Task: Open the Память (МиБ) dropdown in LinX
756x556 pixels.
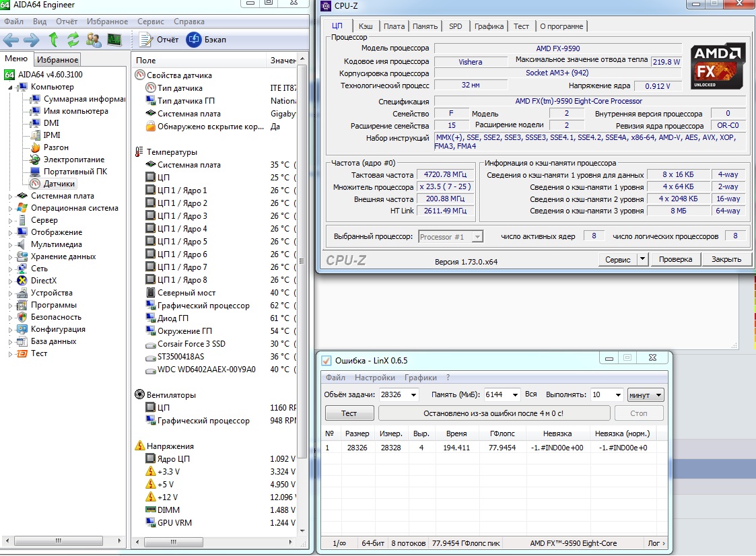Action: coord(515,395)
